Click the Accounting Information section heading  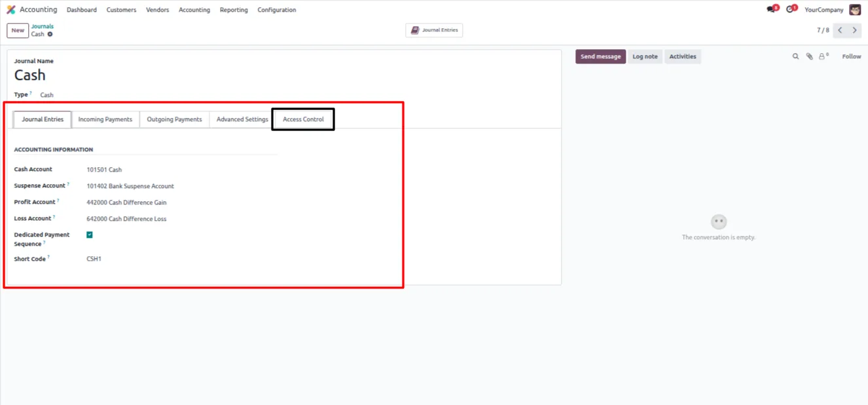click(54, 149)
